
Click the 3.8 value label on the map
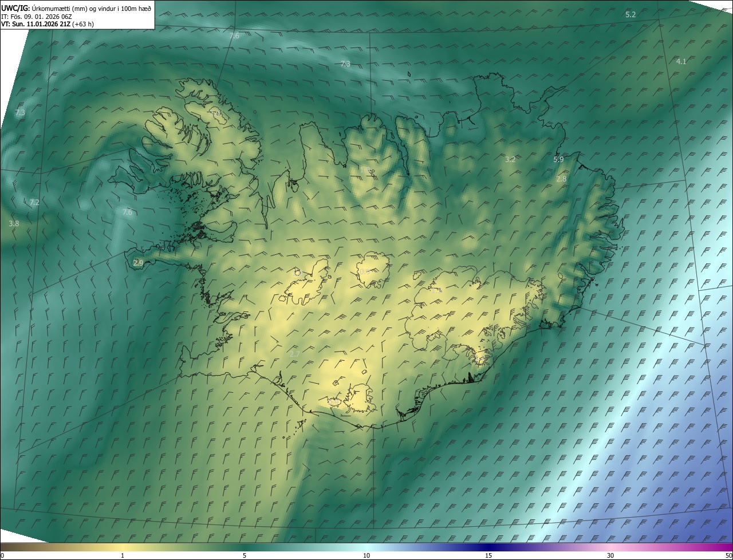tap(14, 223)
